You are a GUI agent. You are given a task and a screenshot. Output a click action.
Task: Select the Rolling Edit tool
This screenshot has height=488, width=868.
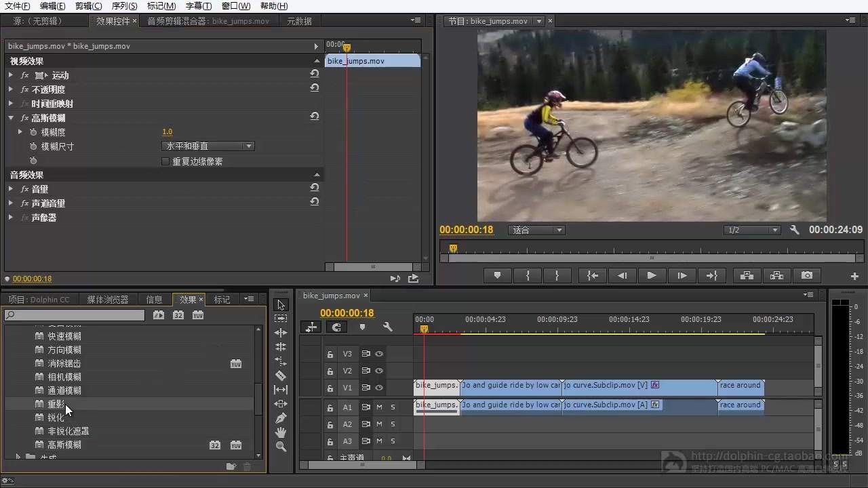[x=281, y=347]
